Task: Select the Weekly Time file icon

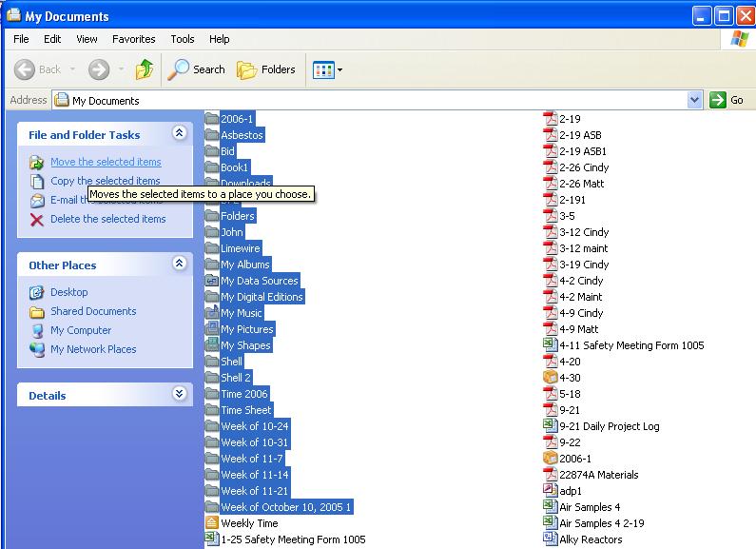Action: click(x=212, y=523)
